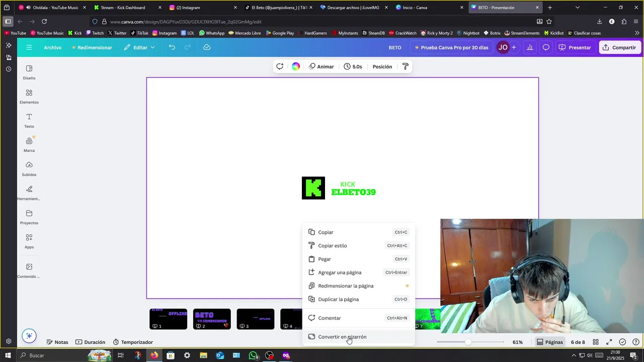Choose Agregar una página
The height and width of the screenshot is (362, 644).
pos(358,273)
